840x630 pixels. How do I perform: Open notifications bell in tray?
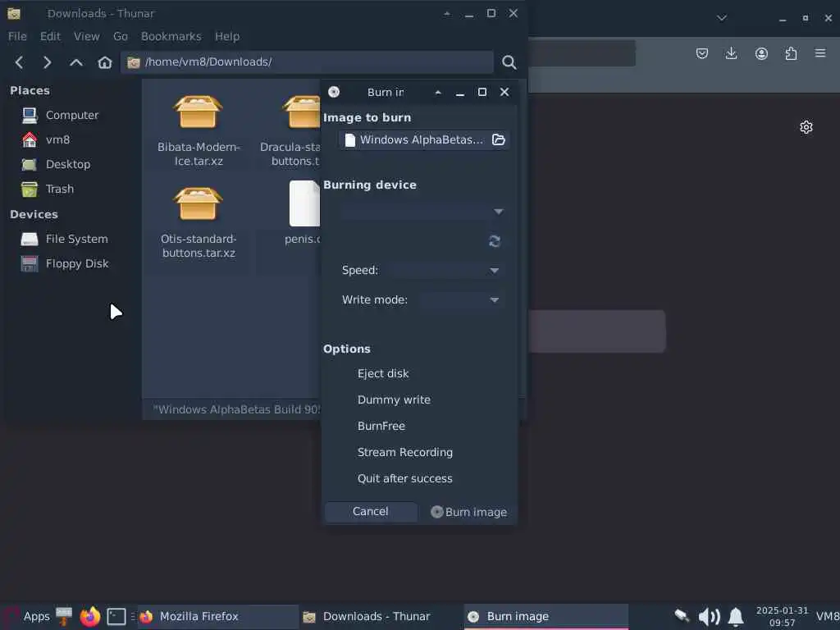[x=736, y=617]
